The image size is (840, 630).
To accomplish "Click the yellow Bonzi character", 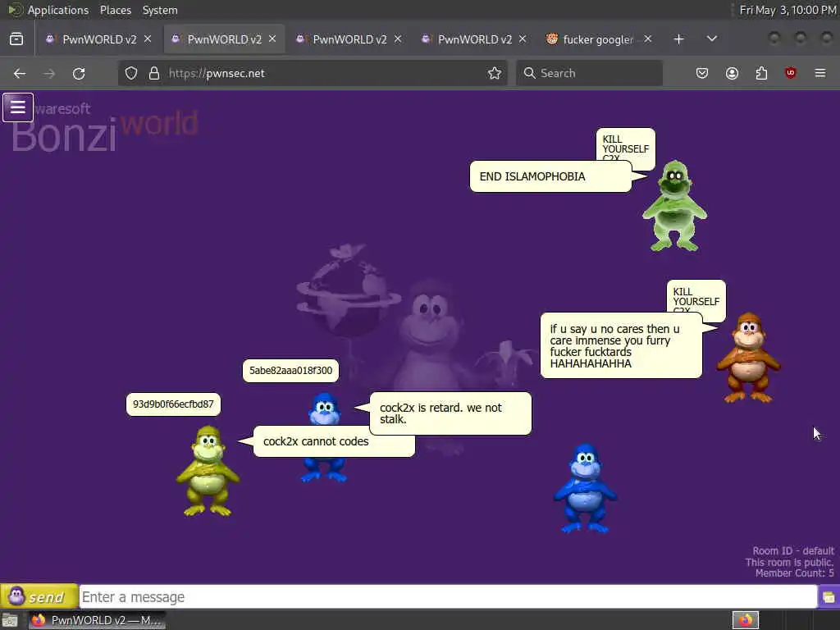I will pyautogui.click(x=208, y=471).
